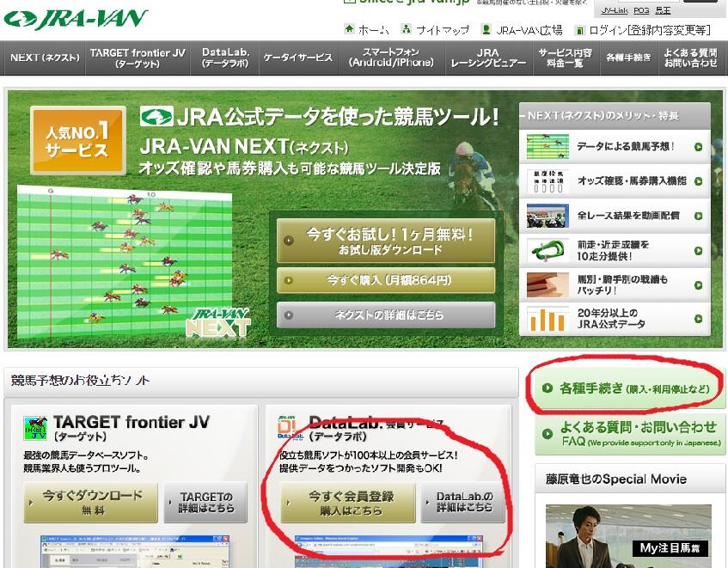
Task: Click the TARGET frontier JV heading text
Action: [132, 422]
